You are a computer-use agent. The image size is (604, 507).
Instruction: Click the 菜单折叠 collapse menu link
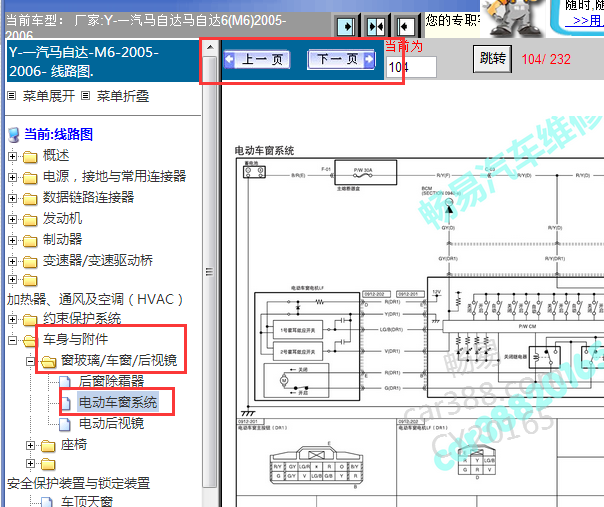pyautogui.click(x=123, y=96)
